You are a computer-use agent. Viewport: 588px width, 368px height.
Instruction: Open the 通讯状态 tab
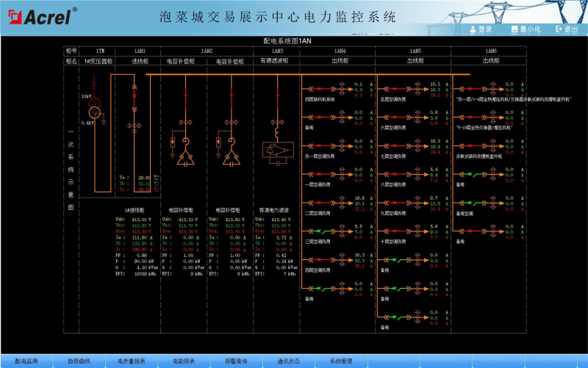click(x=289, y=361)
